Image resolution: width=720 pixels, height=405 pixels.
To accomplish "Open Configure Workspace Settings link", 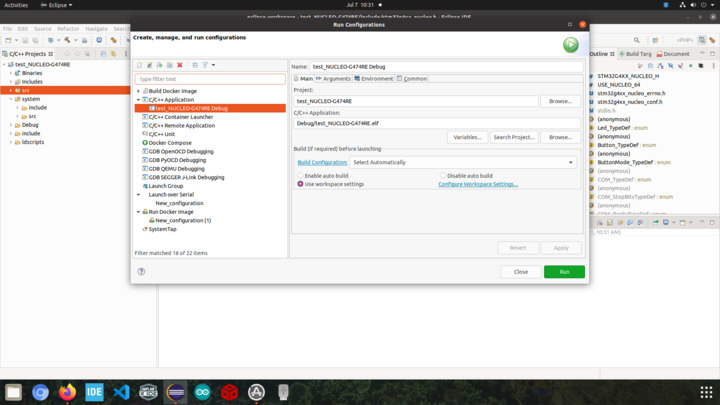I will 478,184.
